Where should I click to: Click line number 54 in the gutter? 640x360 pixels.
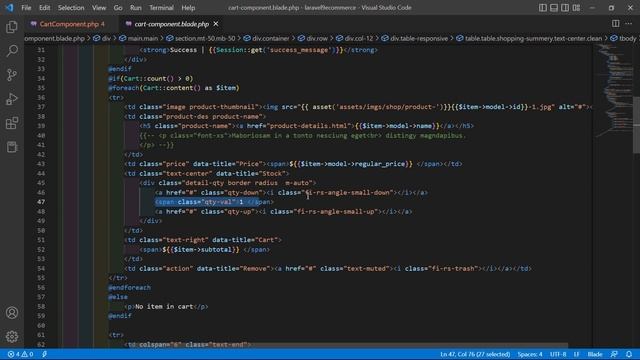(x=41, y=269)
